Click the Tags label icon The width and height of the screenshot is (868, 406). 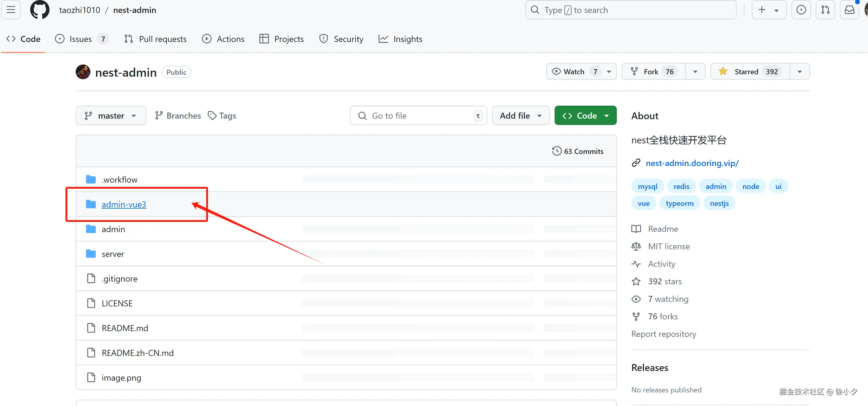(x=212, y=116)
